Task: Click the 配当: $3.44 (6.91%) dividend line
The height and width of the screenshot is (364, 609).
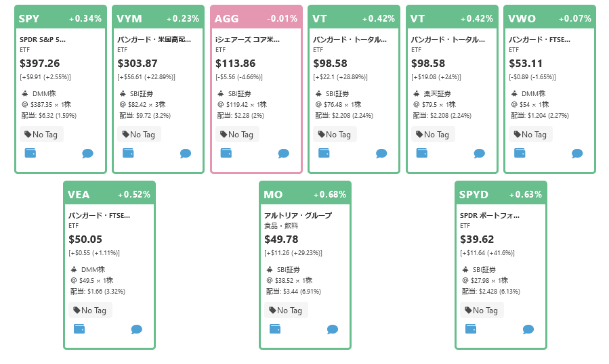Action: coord(293,291)
